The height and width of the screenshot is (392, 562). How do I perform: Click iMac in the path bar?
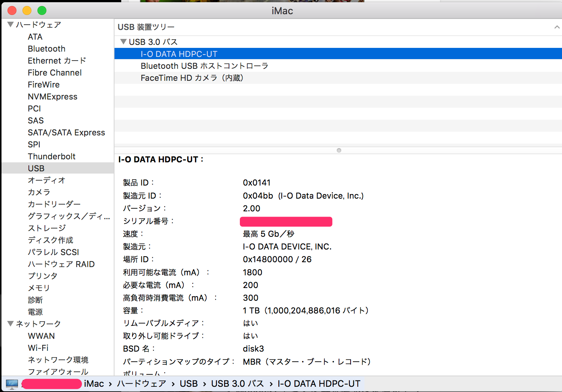pyautogui.click(x=94, y=384)
